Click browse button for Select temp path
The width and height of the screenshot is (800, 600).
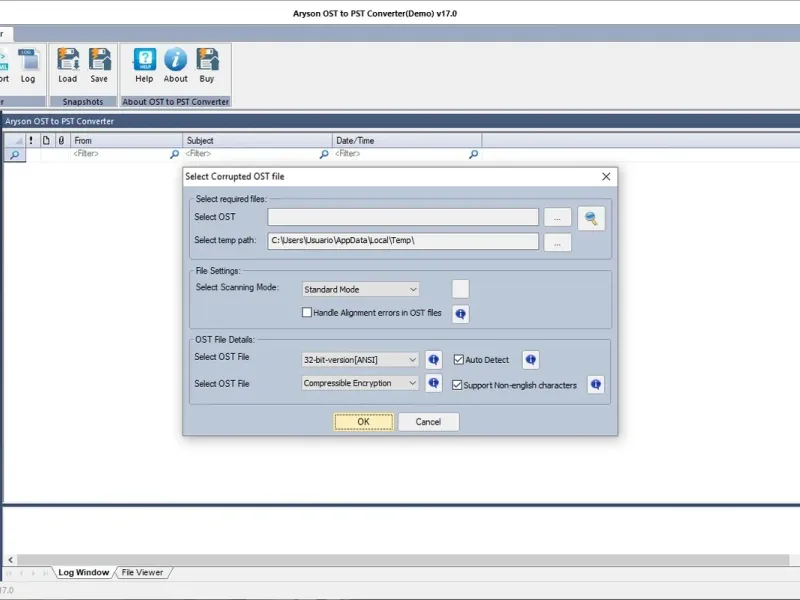(557, 243)
